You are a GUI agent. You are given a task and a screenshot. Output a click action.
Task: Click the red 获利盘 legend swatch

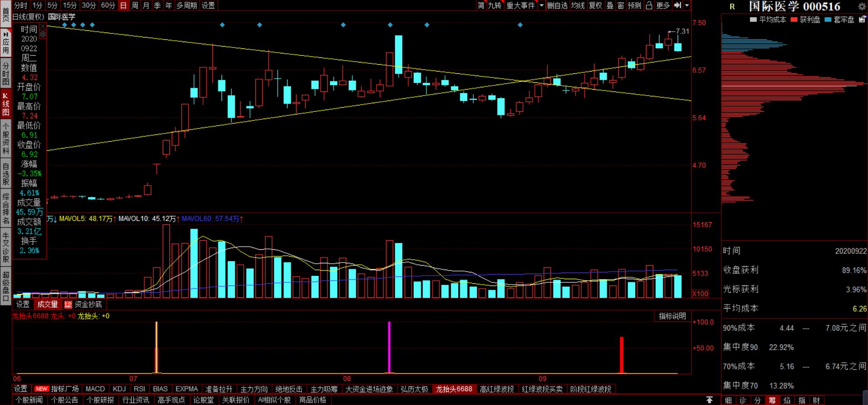[794, 19]
